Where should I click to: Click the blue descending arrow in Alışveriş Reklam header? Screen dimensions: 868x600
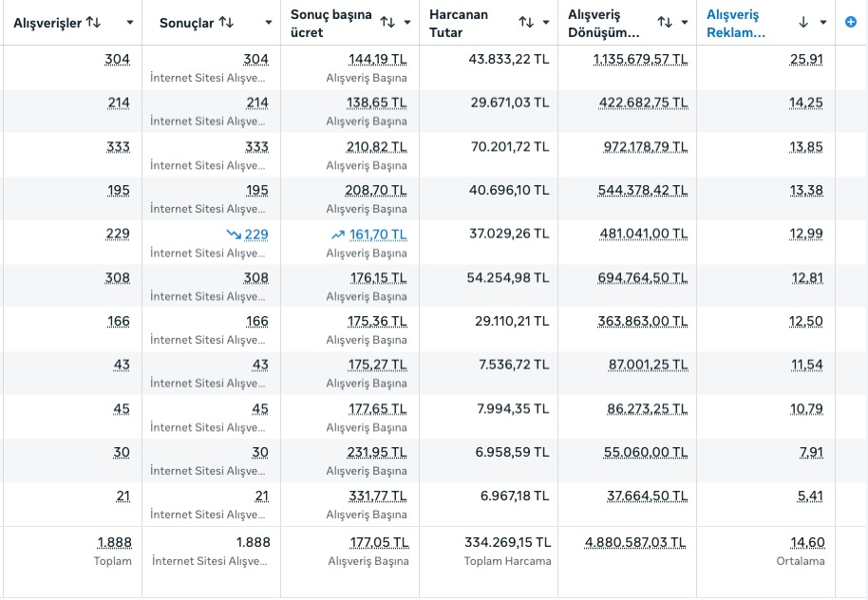(x=803, y=22)
